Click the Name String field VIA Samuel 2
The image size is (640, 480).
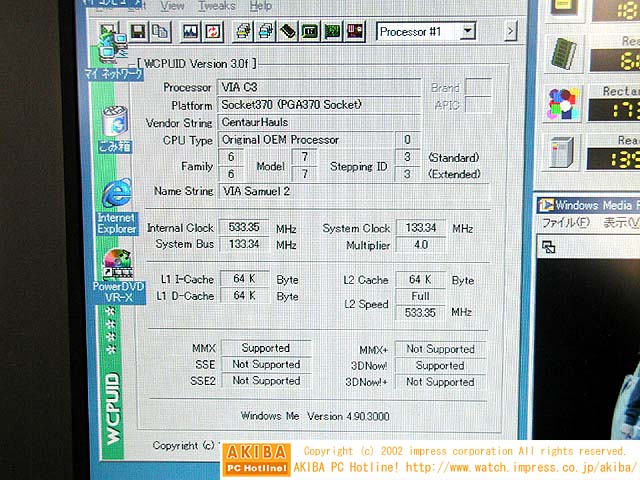point(353,191)
